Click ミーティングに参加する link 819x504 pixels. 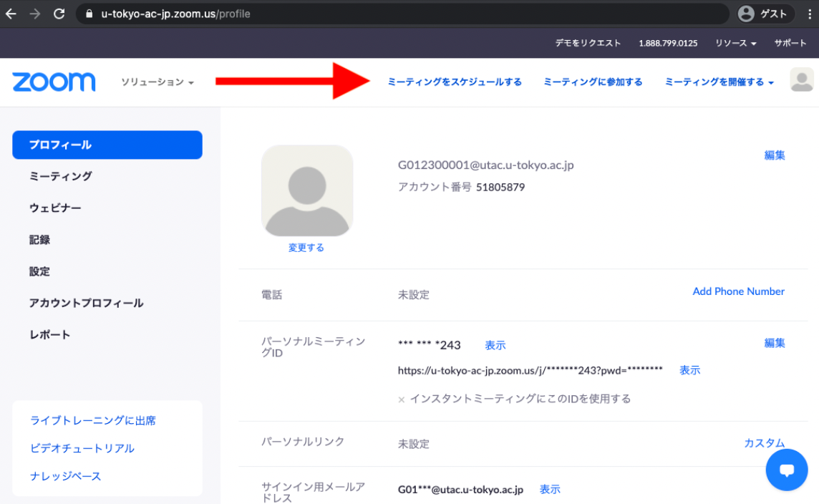pyautogui.click(x=593, y=82)
